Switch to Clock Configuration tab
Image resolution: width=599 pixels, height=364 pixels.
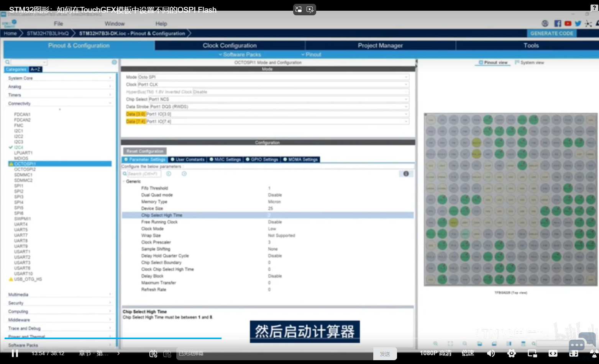click(x=230, y=46)
